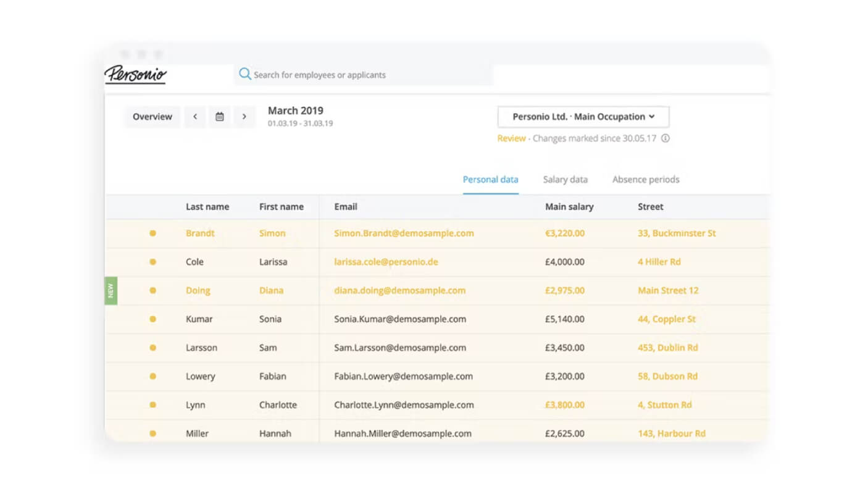Click the Personio logo
Image resolution: width=868 pixels, height=494 pixels.
click(x=136, y=75)
